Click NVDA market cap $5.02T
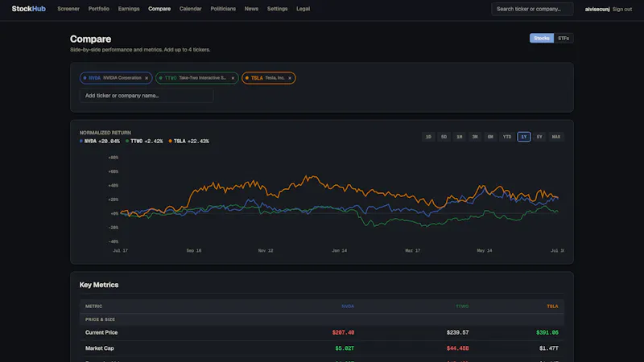This screenshot has height=362, width=644. click(345, 348)
